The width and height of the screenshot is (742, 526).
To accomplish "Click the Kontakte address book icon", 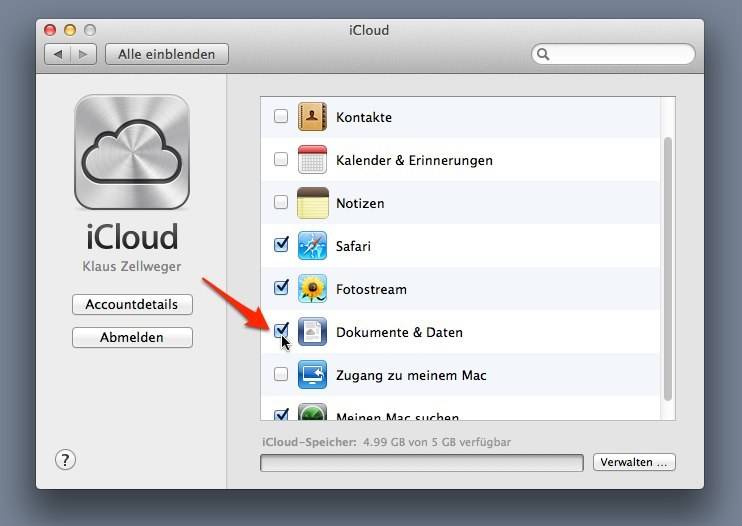I will click(312, 117).
